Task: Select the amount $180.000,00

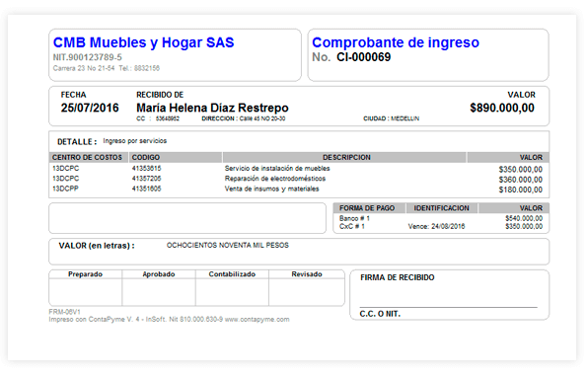Action: [520, 189]
